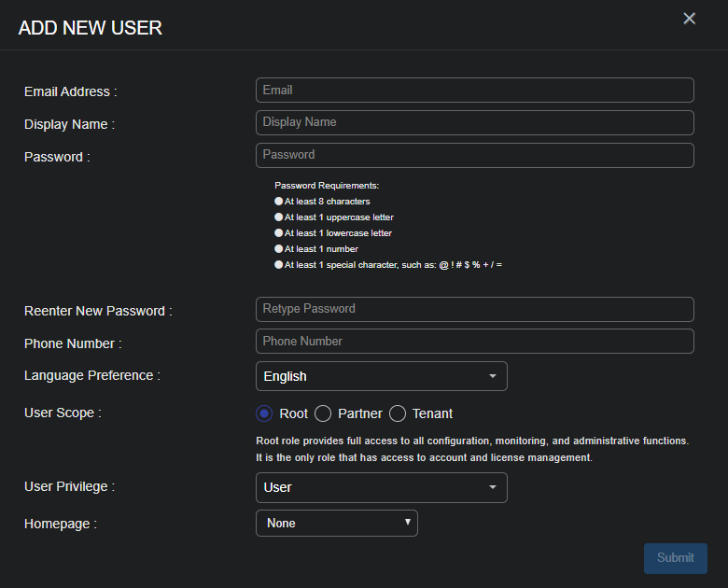Click the Phone Number input box
The height and width of the screenshot is (588, 728).
point(474,342)
